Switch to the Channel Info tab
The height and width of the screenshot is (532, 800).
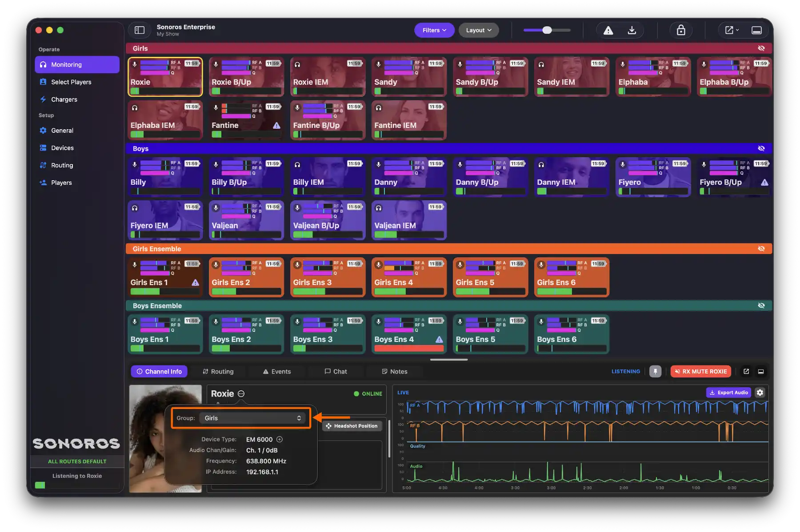click(x=159, y=371)
